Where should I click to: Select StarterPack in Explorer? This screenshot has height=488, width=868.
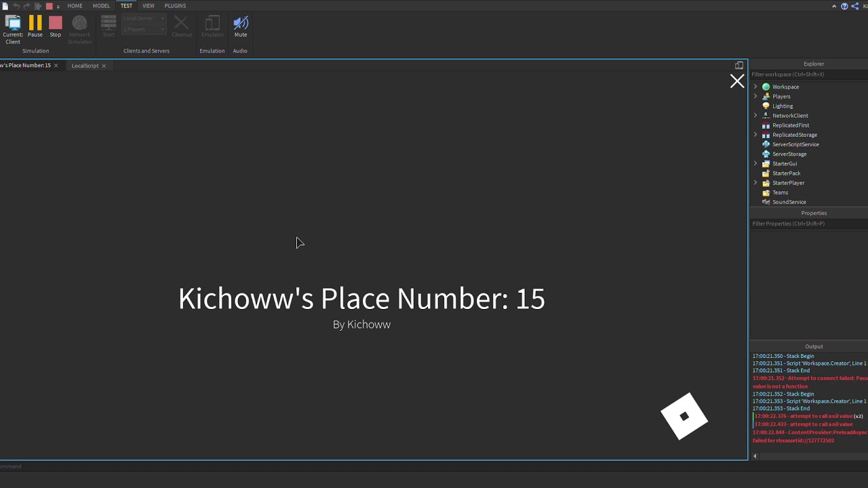tap(786, 174)
